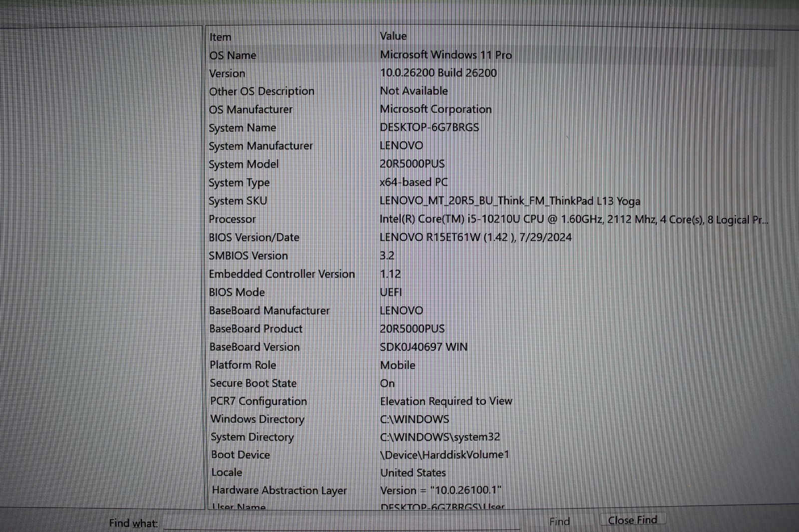Image resolution: width=799 pixels, height=532 pixels.
Task: Select 20R5000PUS value in System Model row
Action: click(412, 164)
